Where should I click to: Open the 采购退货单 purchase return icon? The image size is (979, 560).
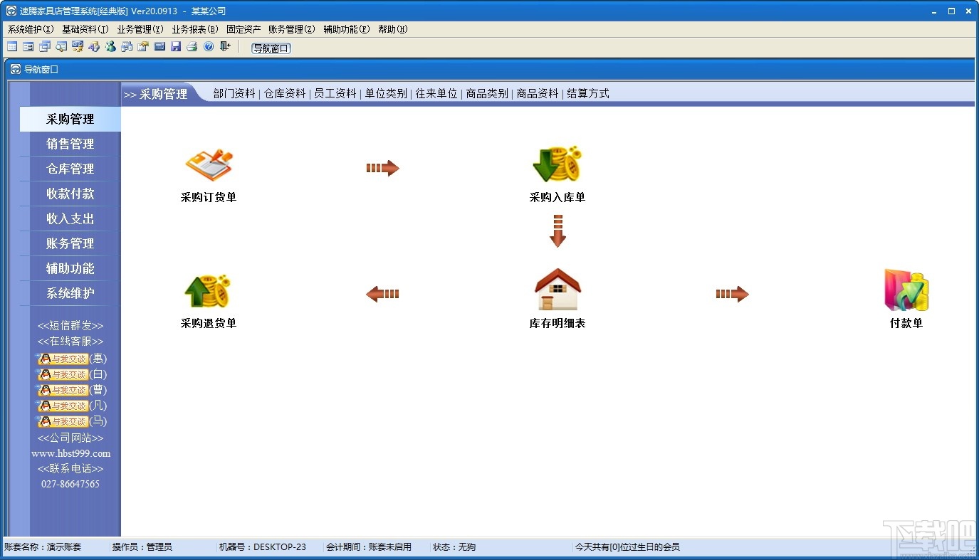(x=209, y=290)
